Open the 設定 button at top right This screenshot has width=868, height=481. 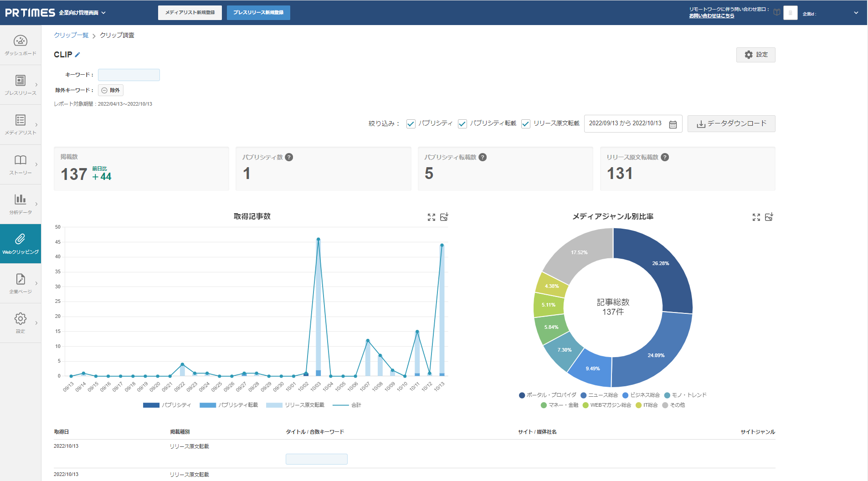[x=756, y=55]
